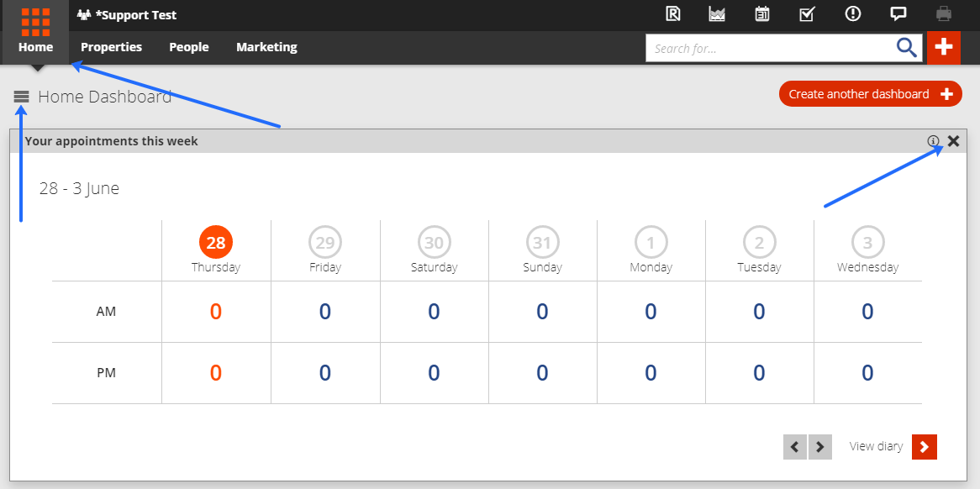Image resolution: width=980 pixels, height=489 pixels.
Task: Open the People menu
Action: (x=189, y=47)
